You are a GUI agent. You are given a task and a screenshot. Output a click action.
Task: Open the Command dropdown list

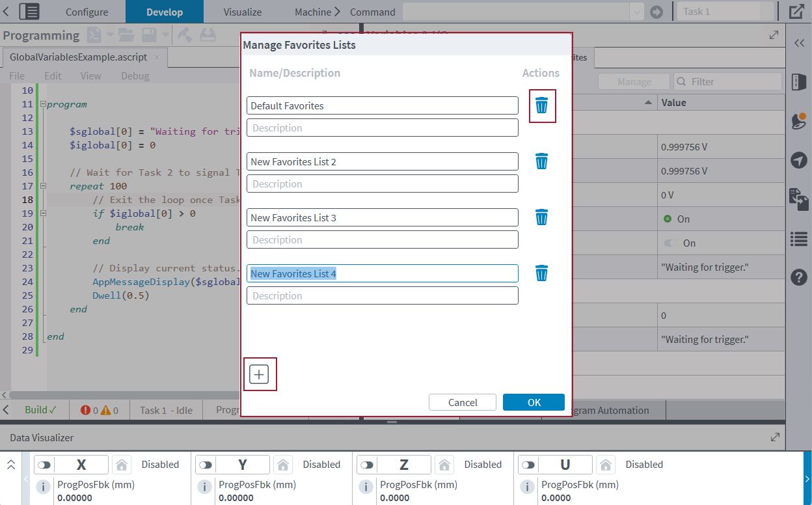click(x=636, y=12)
